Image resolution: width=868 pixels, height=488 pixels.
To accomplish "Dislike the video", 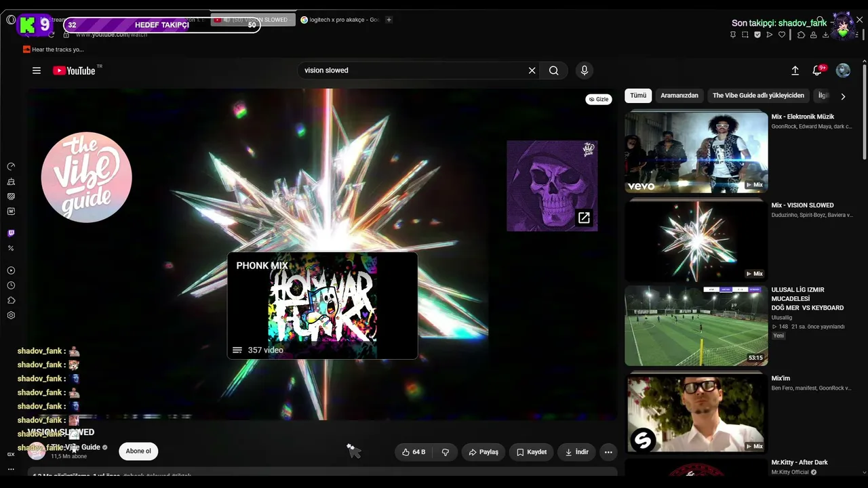I will [x=446, y=452].
